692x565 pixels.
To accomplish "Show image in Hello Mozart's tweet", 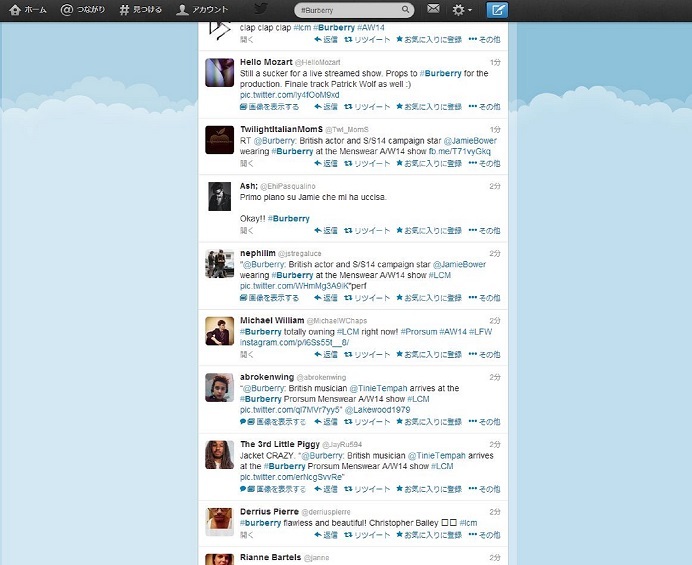I will pyautogui.click(x=269, y=107).
